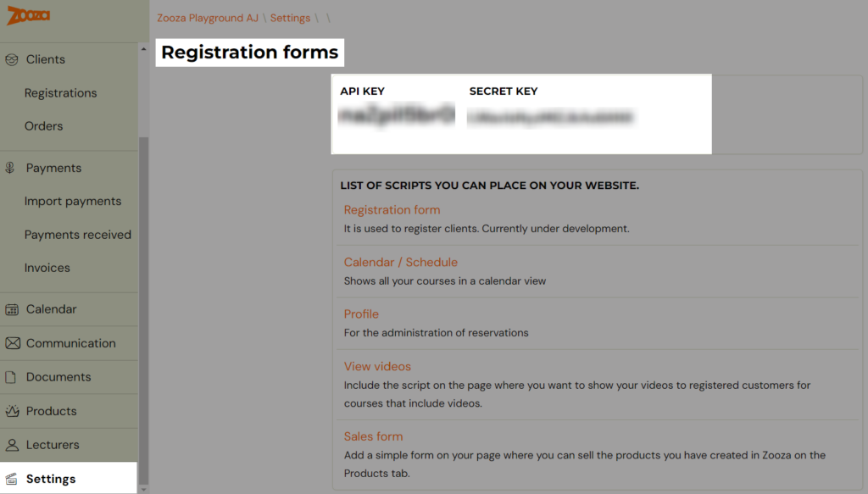Open the Registration form script link
The image size is (868, 494).
[392, 209]
